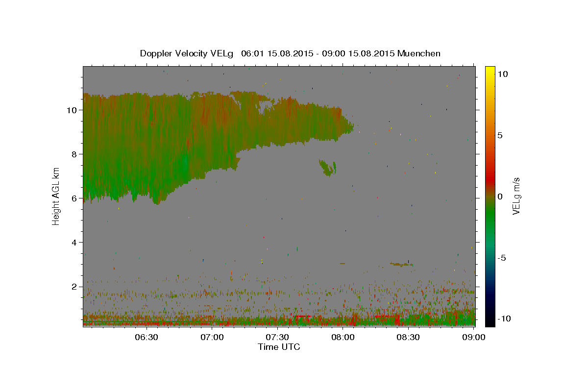Click the 2 km height tick label
This screenshot has width=588, height=392.
pos(74,287)
